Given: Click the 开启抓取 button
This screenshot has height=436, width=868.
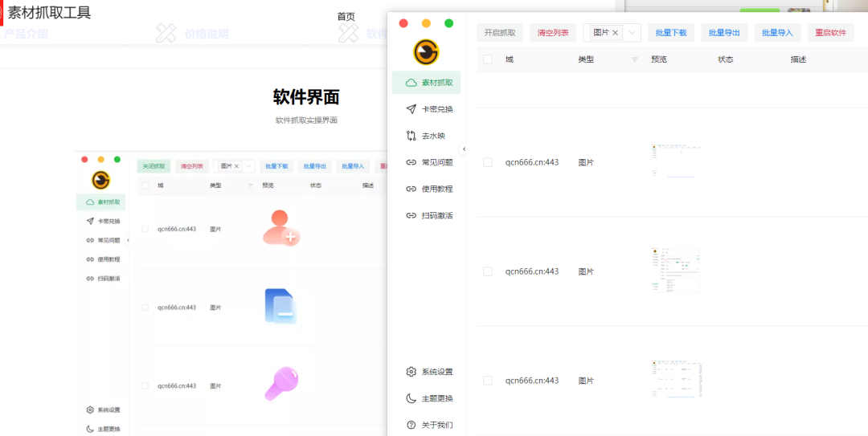Looking at the screenshot, I should point(500,33).
